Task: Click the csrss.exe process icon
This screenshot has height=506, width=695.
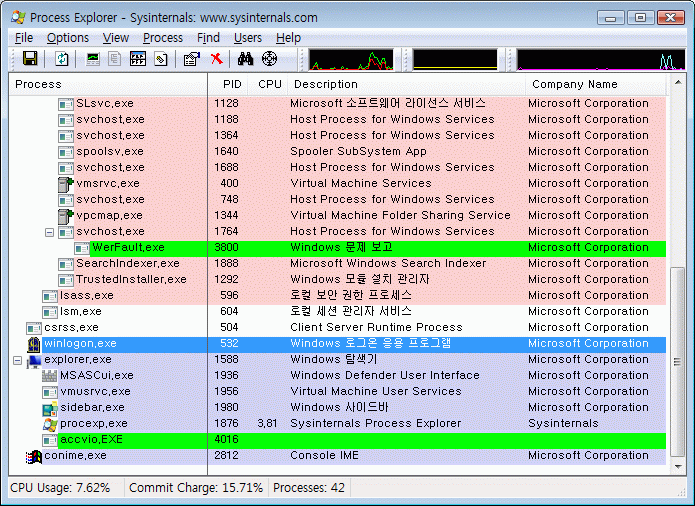Action: 34,328
